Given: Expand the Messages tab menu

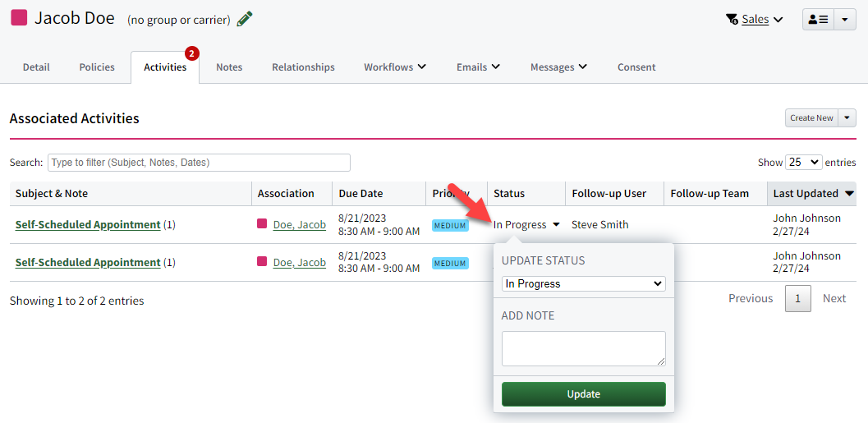Looking at the screenshot, I should coord(558,67).
